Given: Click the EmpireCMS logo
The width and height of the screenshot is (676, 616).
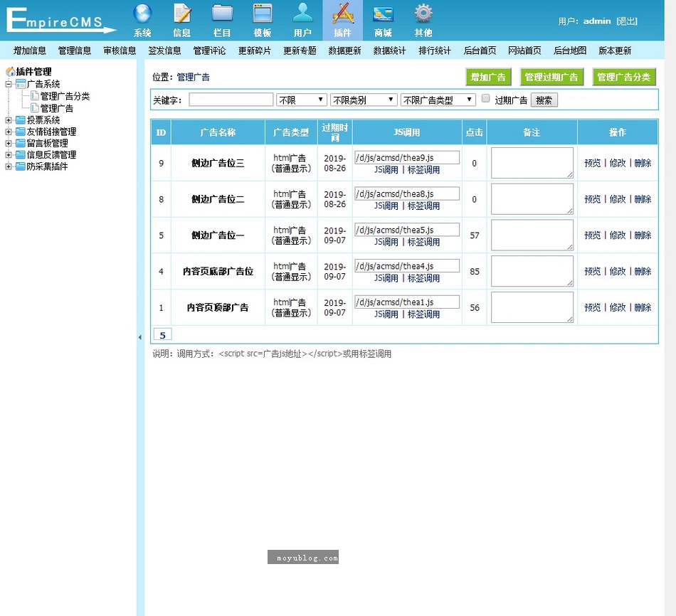Looking at the screenshot, I should click(x=61, y=20).
